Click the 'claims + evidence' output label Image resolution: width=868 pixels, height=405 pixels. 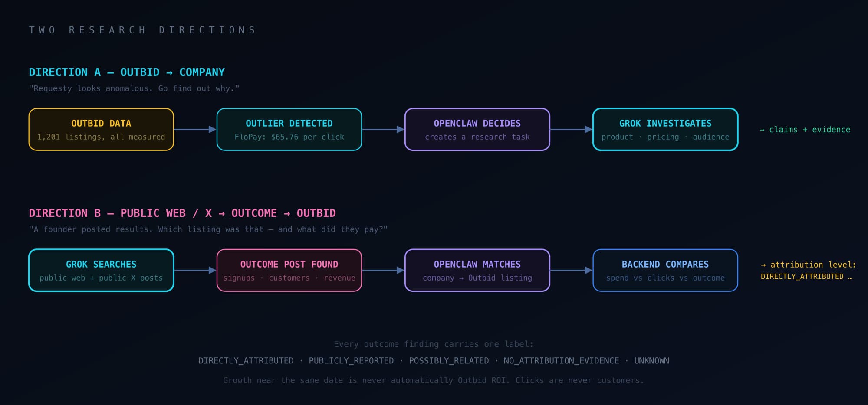pyautogui.click(x=805, y=129)
